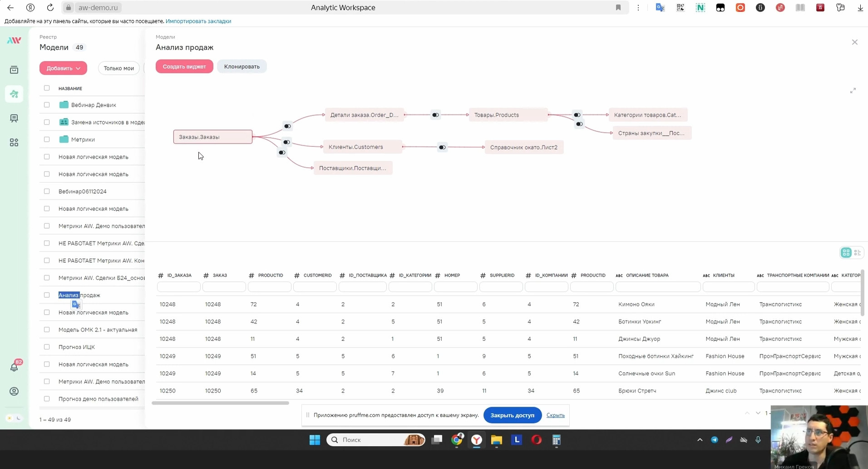Screen dimensions: 868x469
Task: Click the filter field under ОПИСАНИЕ ТОВАРА
Action: [658, 287]
